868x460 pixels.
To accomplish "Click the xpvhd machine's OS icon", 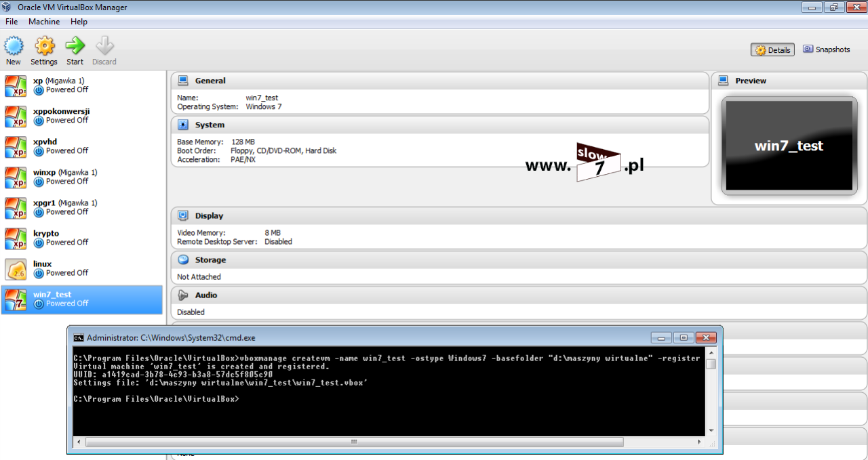I will pyautogui.click(x=16, y=147).
